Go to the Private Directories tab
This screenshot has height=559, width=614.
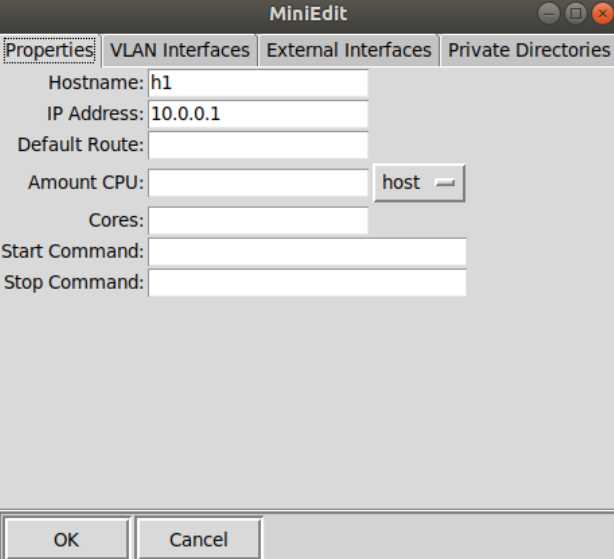(528, 50)
